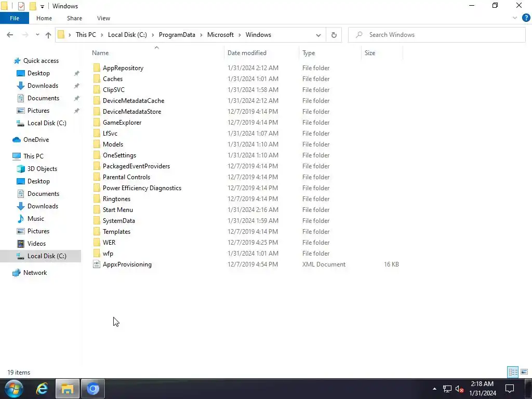Select Network in the navigation pane
This screenshot has height=399, width=532.
pos(35,273)
